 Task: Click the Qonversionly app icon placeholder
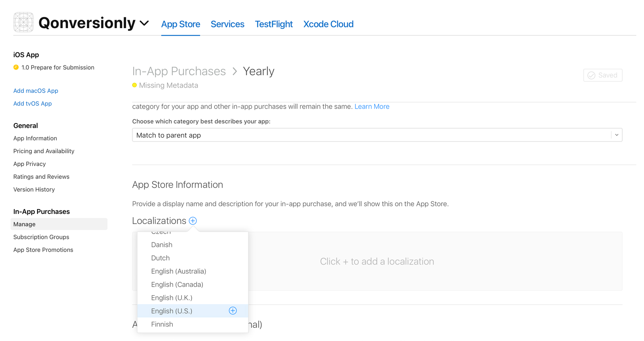[x=23, y=22]
